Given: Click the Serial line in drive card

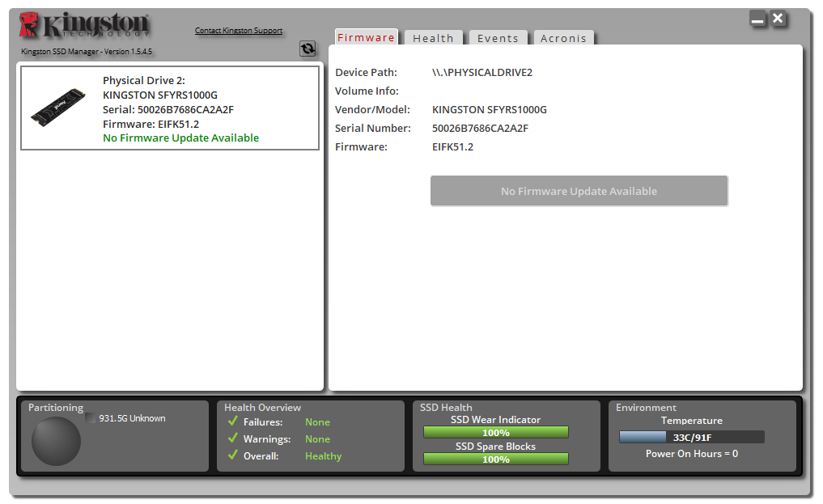Looking at the screenshot, I should tap(168, 109).
